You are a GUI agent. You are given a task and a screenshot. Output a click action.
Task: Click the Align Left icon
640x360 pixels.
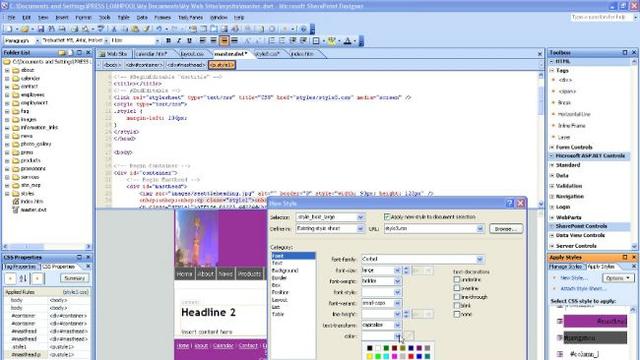pos(203,41)
